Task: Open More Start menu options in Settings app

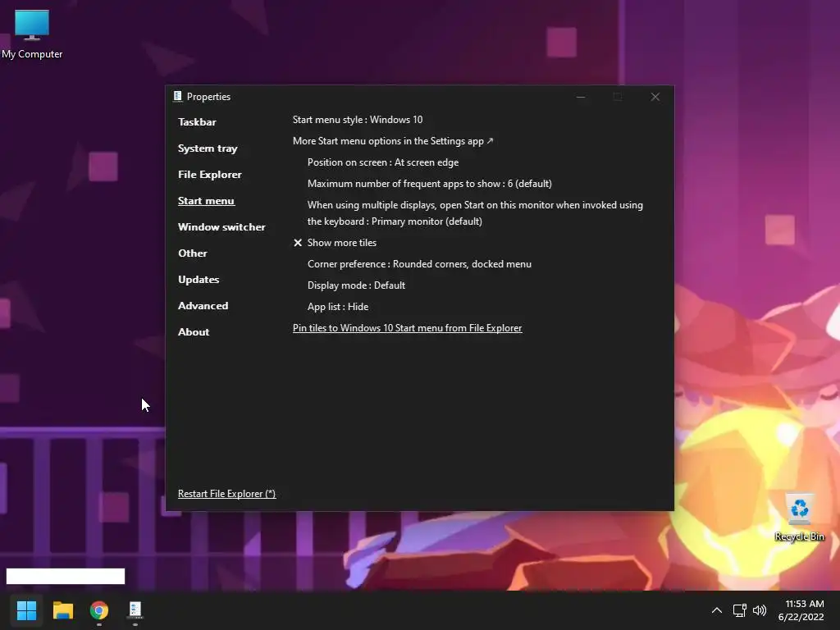Action: pyautogui.click(x=393, y=141)
